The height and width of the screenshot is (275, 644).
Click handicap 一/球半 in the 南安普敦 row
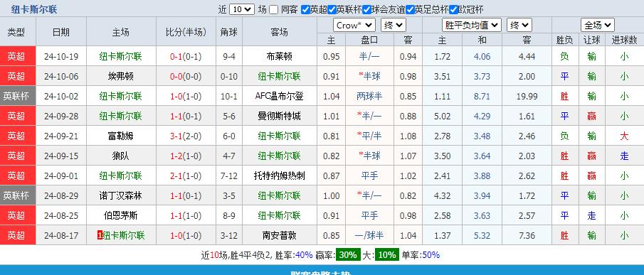click(369, 236)
